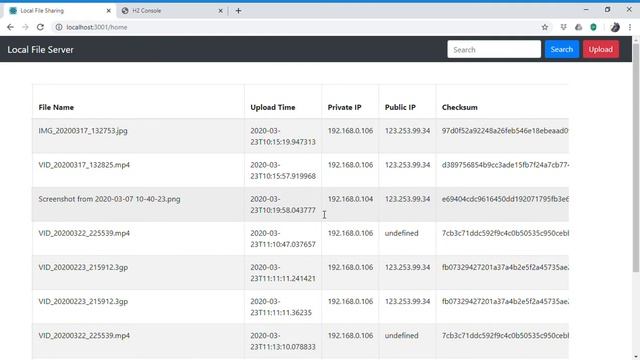Click checksum starting with 97d0f52a92248
640x360 pixels.
click(x=505, y=131)
